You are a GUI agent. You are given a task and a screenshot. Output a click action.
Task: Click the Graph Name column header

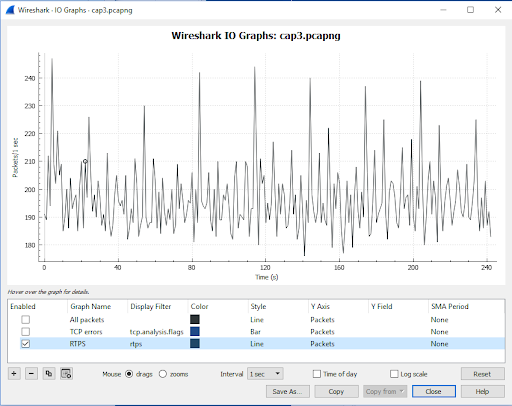(97, 306)
